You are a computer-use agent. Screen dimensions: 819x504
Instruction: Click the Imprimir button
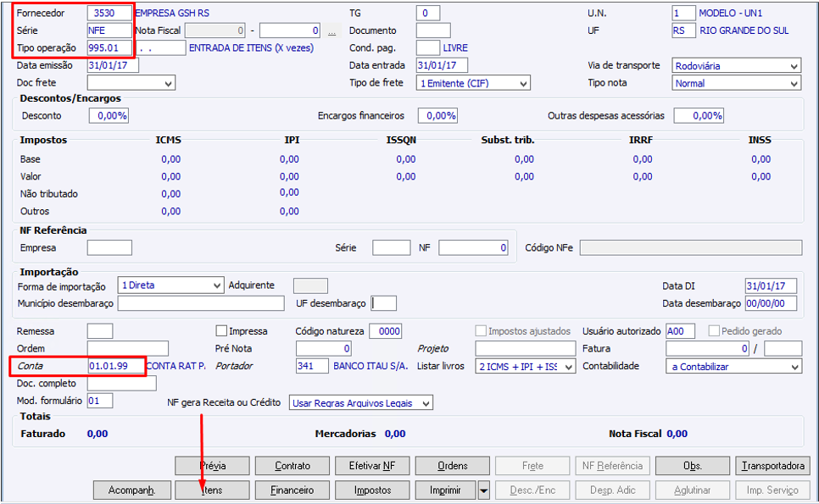click(446, 490)
